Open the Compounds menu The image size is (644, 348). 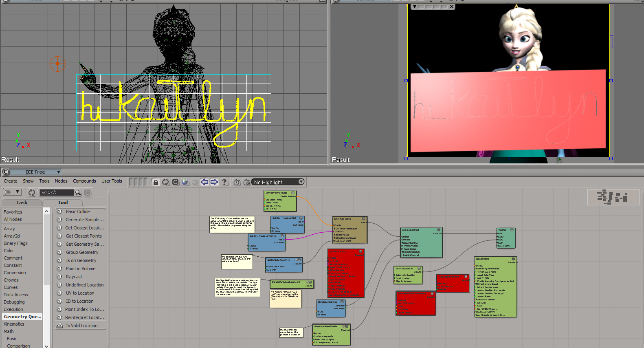pos(84,181)
